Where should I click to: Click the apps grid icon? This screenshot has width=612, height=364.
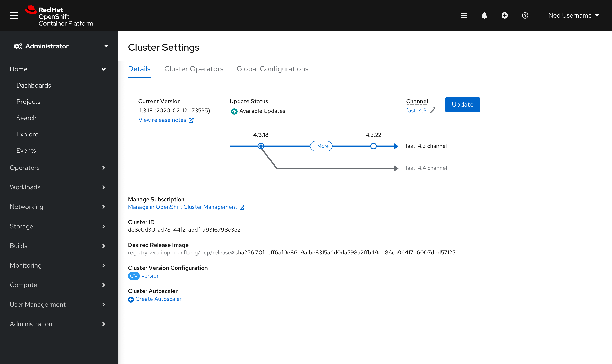[464, 15]
